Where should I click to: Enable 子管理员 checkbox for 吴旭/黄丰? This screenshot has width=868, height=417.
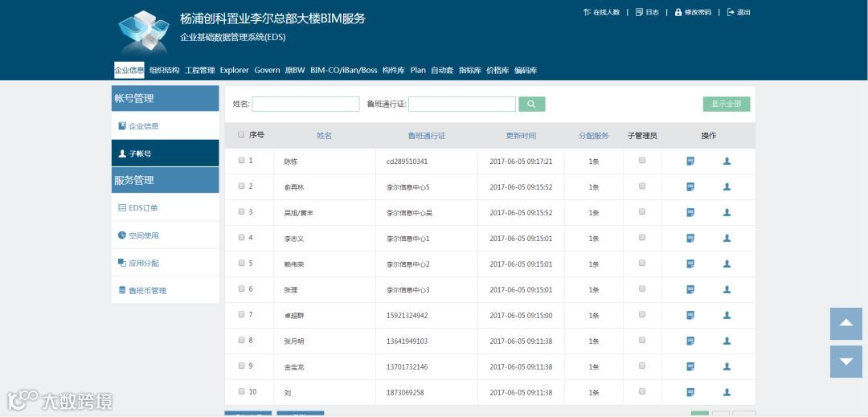pos(642,212)
